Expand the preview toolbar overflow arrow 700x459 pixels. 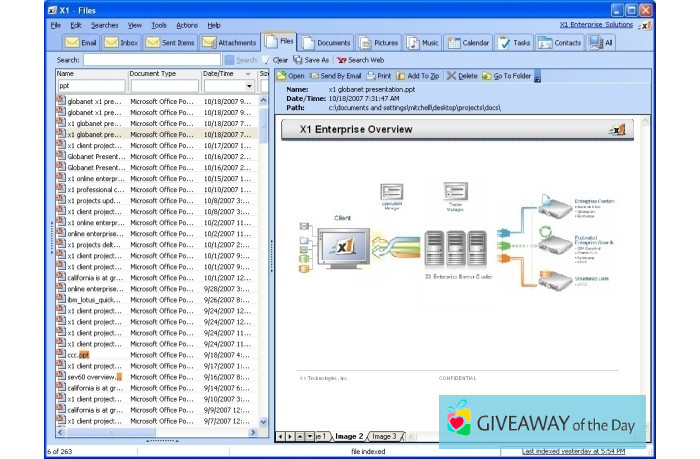(537, 77)
